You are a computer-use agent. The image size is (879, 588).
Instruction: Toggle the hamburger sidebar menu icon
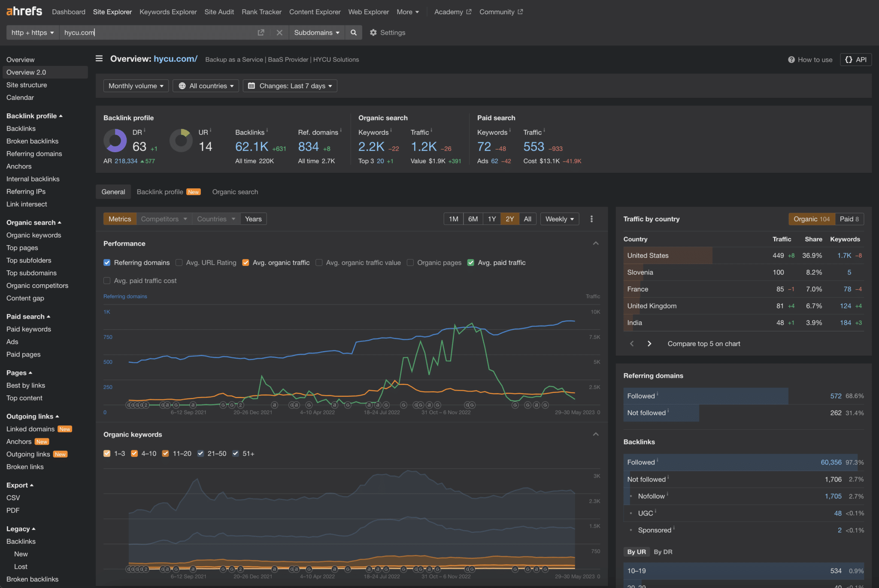(99, 59)
